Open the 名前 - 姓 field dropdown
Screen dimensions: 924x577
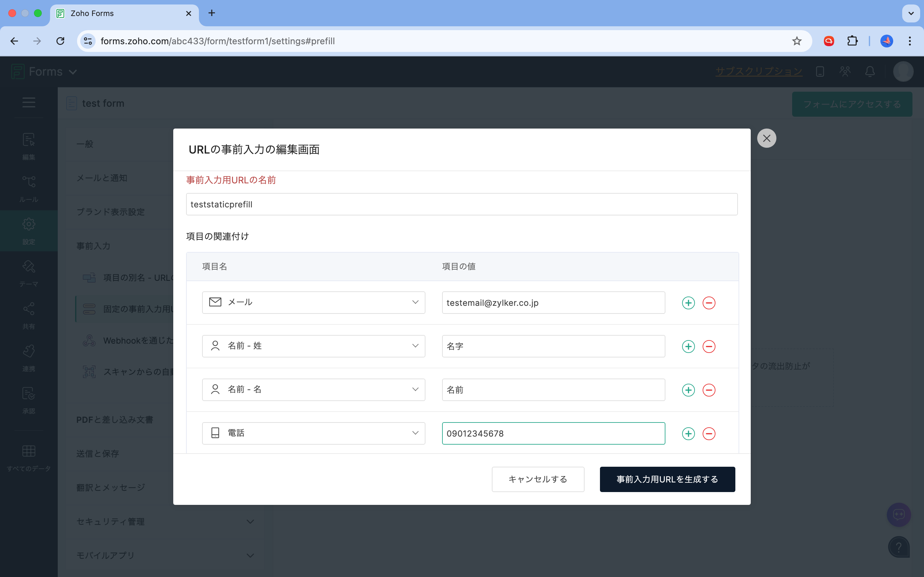click(x=313, y=346)
